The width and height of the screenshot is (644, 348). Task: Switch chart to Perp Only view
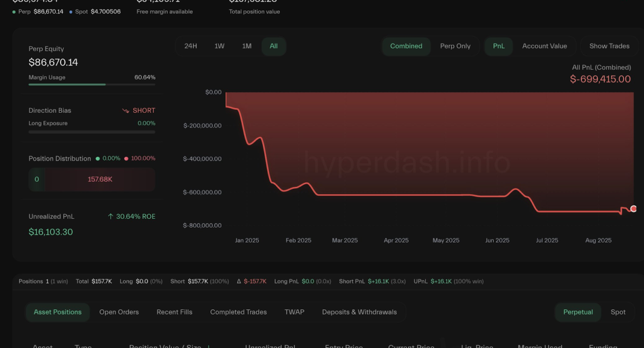[x=455, y=46]
